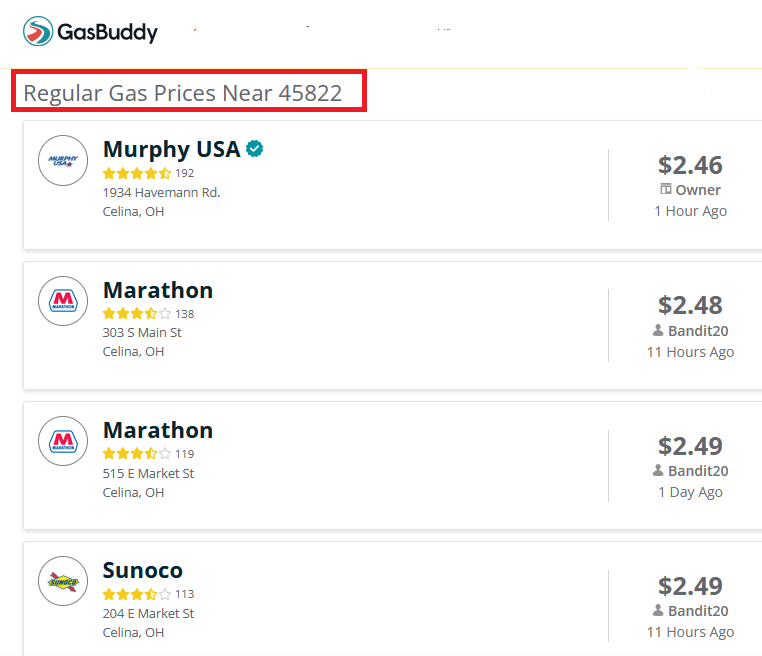762x656 pixels.
Task: Click the Murphy USA station logo
Action: pyautogui.click(x=64, y=160)
